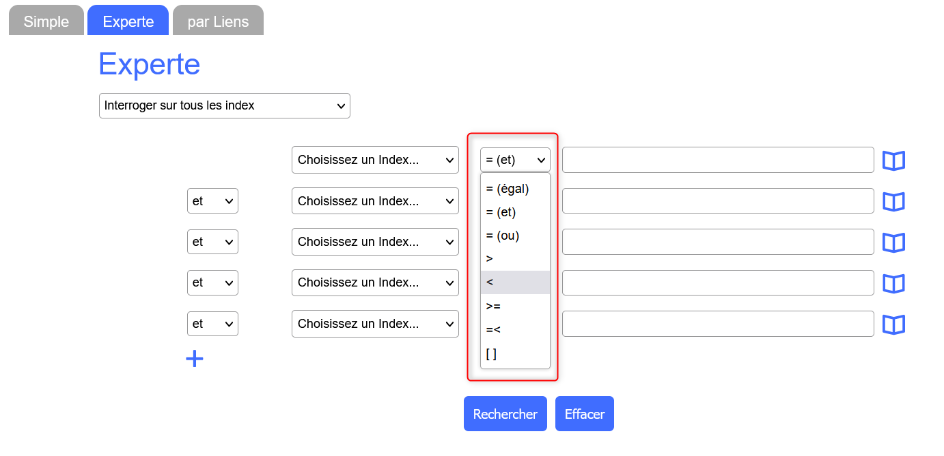The width and height of the screenshot is (944, 456).
Task: Open the book icon beside second search row
Action: click(893, 201)
